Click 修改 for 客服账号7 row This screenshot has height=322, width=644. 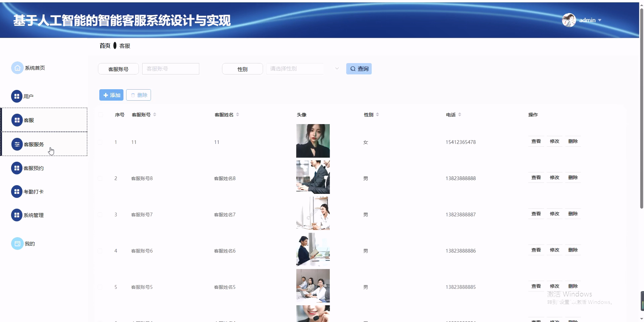(554, 214)
